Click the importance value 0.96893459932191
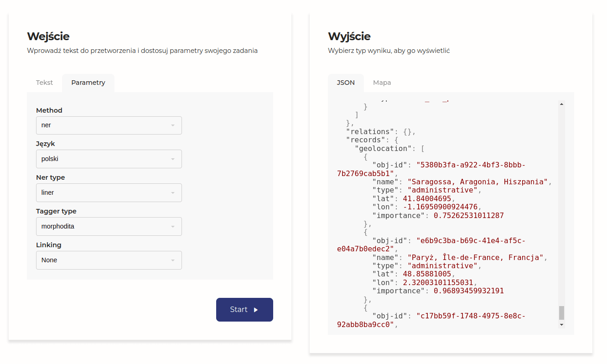Screen dimensions: 607x364 [x=468, y=291]
